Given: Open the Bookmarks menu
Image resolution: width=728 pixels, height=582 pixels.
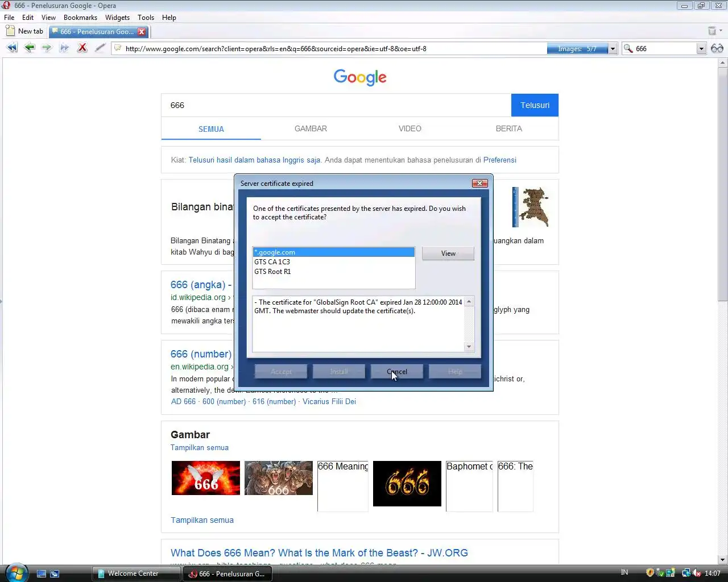Looking at the screenshot, I should [x=80, y=18].
